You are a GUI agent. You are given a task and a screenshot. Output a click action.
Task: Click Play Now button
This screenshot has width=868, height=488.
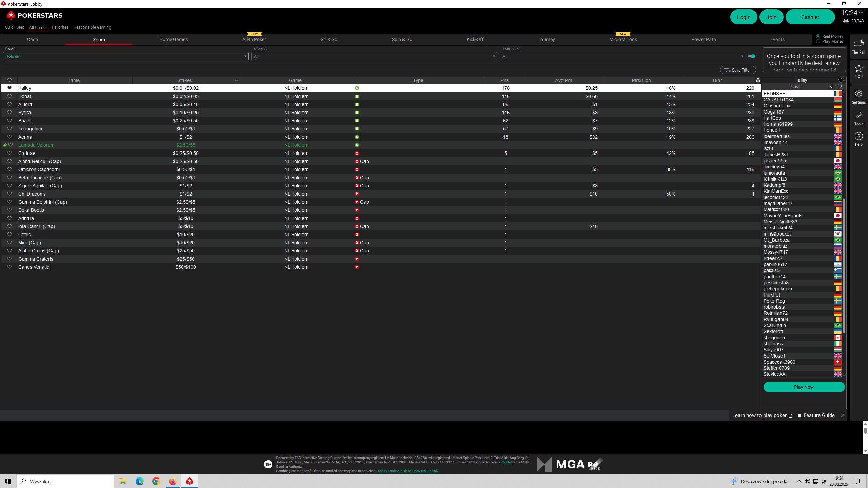[x=804, y=387]
